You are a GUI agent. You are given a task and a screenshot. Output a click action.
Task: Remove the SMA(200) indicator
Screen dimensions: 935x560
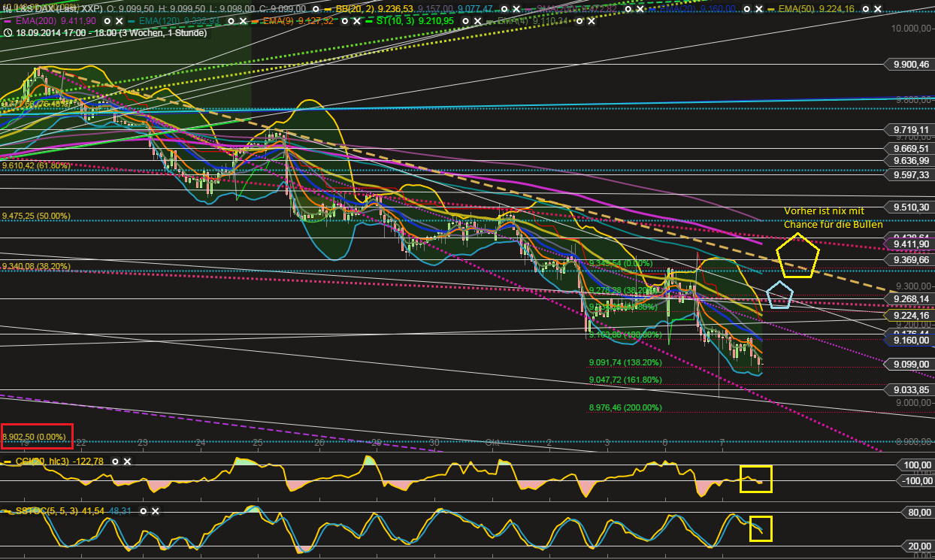pos(640,8)
